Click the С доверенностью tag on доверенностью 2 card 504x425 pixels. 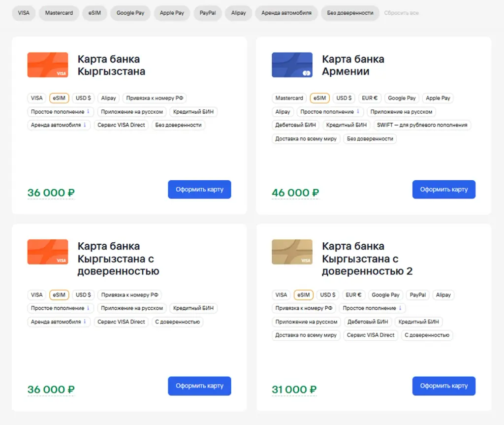click(x=427, y=335)
